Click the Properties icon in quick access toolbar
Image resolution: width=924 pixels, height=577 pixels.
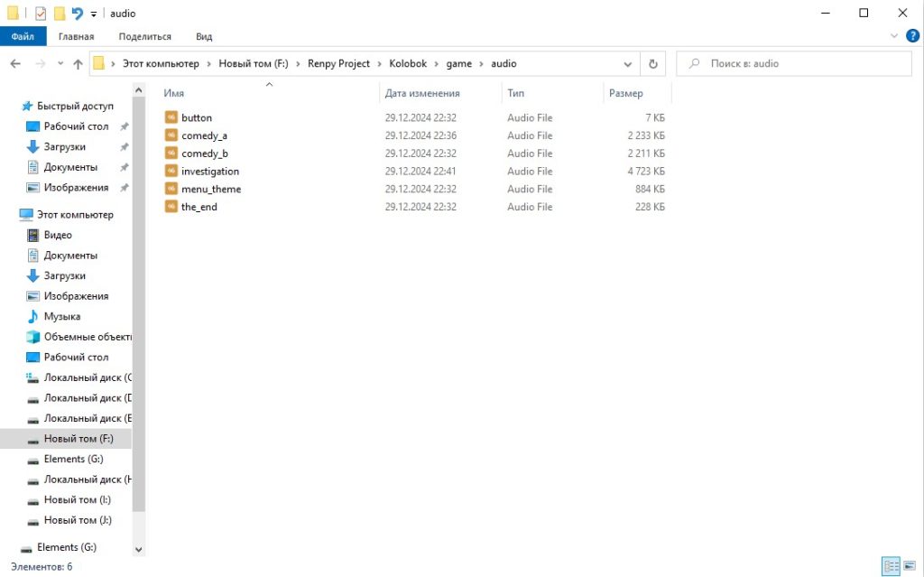[41, 14]
